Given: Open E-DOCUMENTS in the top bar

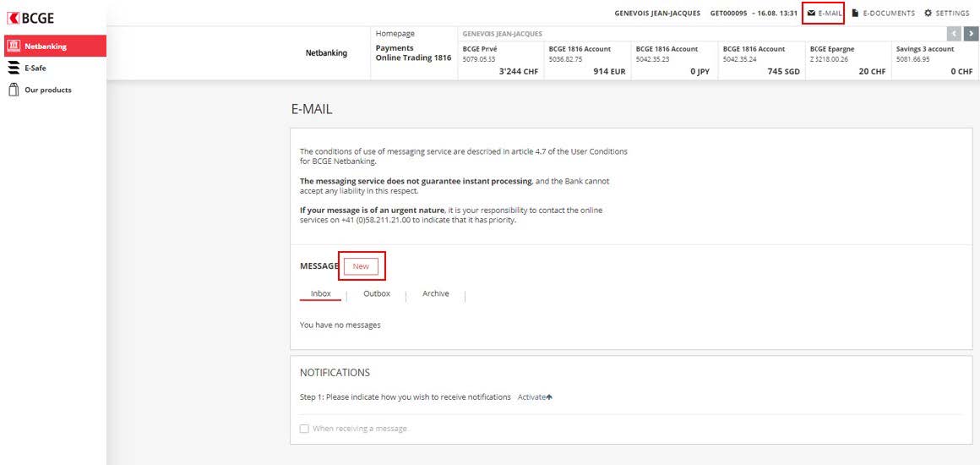Looking at the screenshot, I should click(x=883, y=14).
